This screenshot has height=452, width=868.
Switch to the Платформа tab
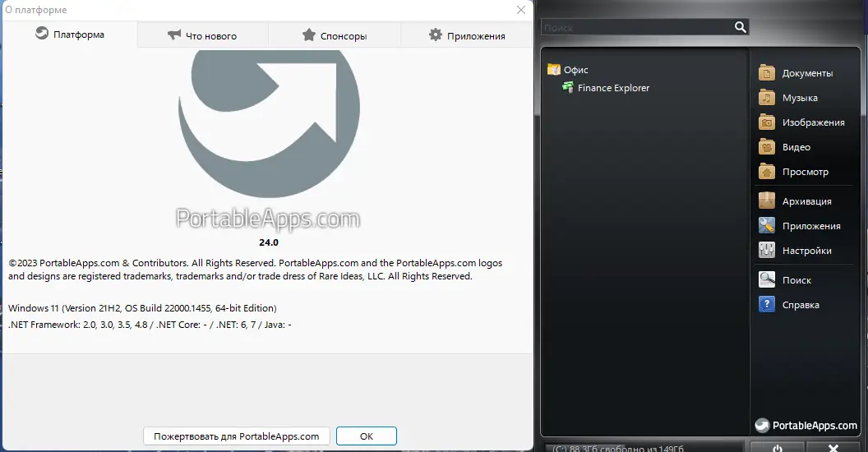(x=70, y=35)
